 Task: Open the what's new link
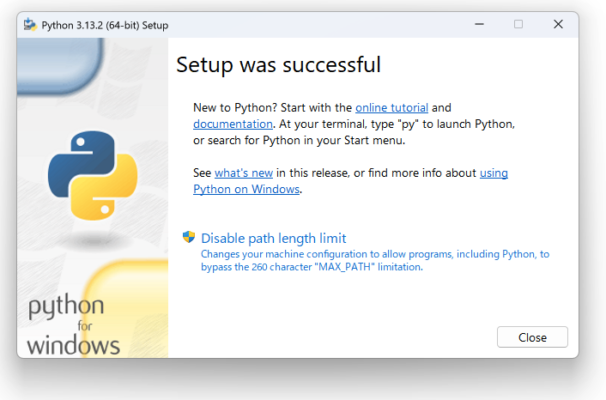pos(243,173)
